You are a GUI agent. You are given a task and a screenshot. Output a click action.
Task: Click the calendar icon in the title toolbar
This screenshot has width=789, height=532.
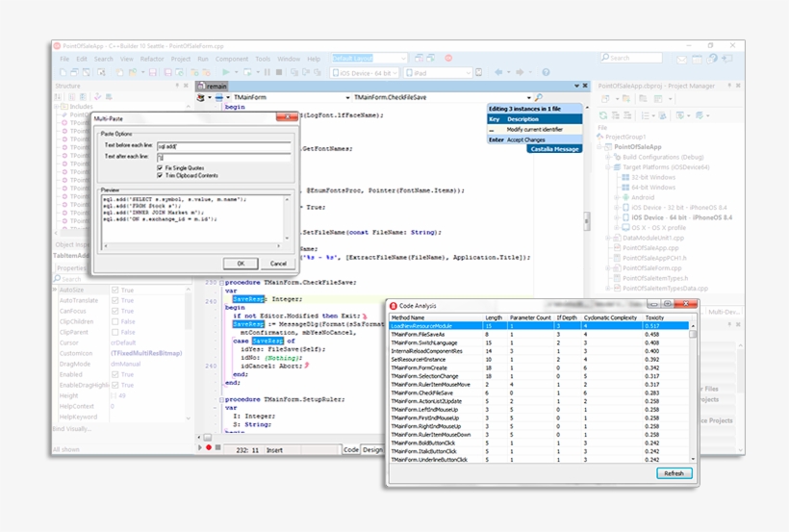[697, 60]
